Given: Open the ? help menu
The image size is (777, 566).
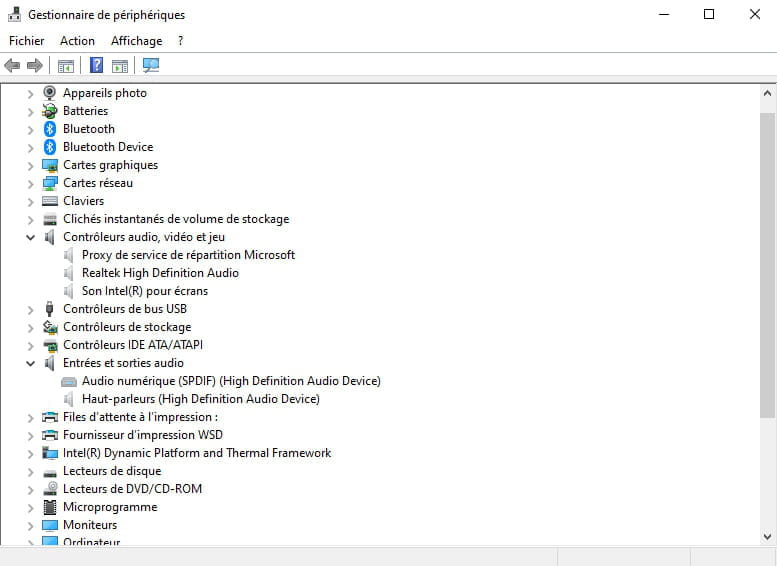Looking at the screenshot, I should click(x=180, y=41).
